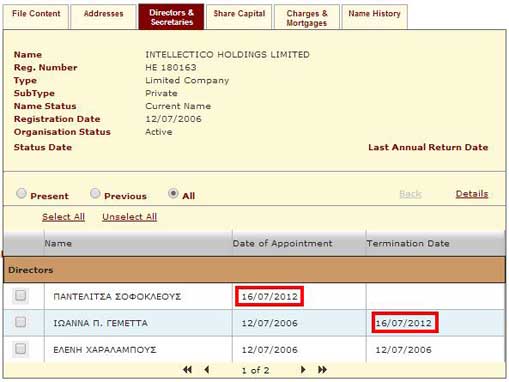Click the Unselect All link
Image resolution: width=509 pixels, height=382 pixels.
(x=130, y=217)
